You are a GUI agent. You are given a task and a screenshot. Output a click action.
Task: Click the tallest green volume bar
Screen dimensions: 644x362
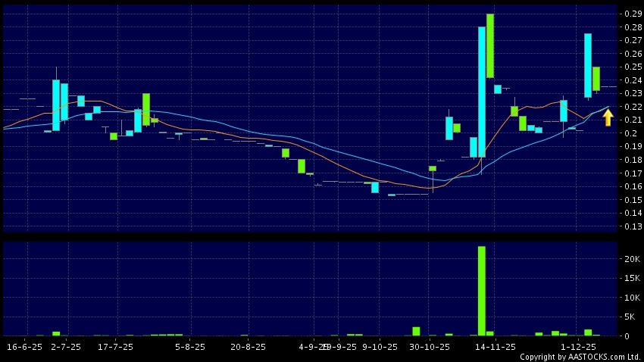coord(481,290)
